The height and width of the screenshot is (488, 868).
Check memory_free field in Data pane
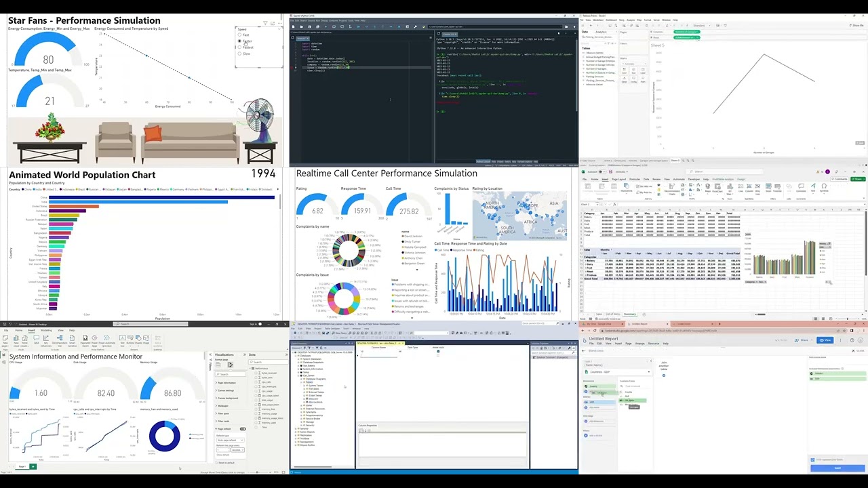click(x=256, y=409)
